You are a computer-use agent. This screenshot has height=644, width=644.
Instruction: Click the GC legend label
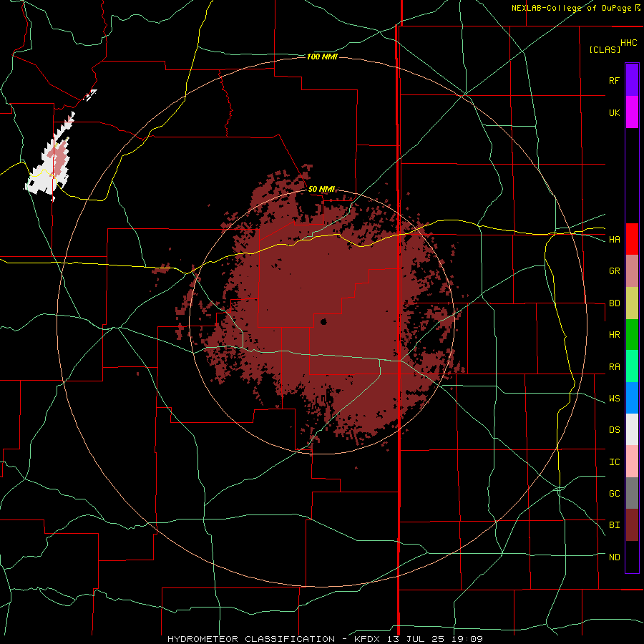click(x=615, y=494)
